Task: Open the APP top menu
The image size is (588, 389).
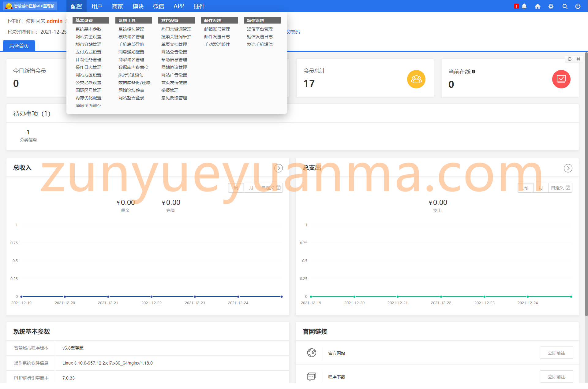Action: [179, 6]
